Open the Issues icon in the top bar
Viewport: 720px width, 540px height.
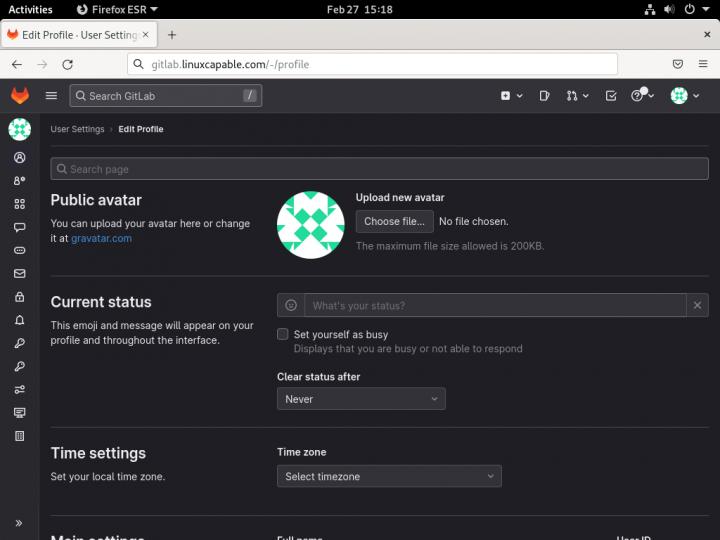(x=544, y=96)
